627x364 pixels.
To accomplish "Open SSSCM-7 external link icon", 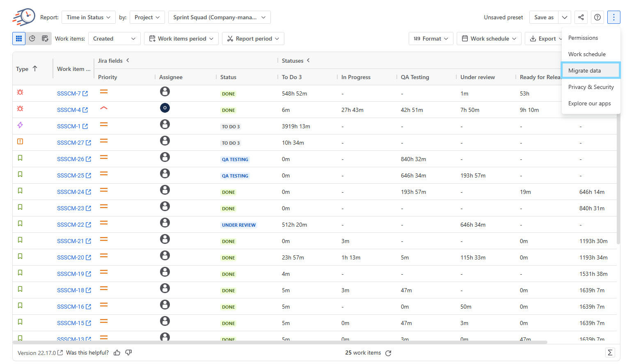I will pyautogui.click(x=85, y=93).
